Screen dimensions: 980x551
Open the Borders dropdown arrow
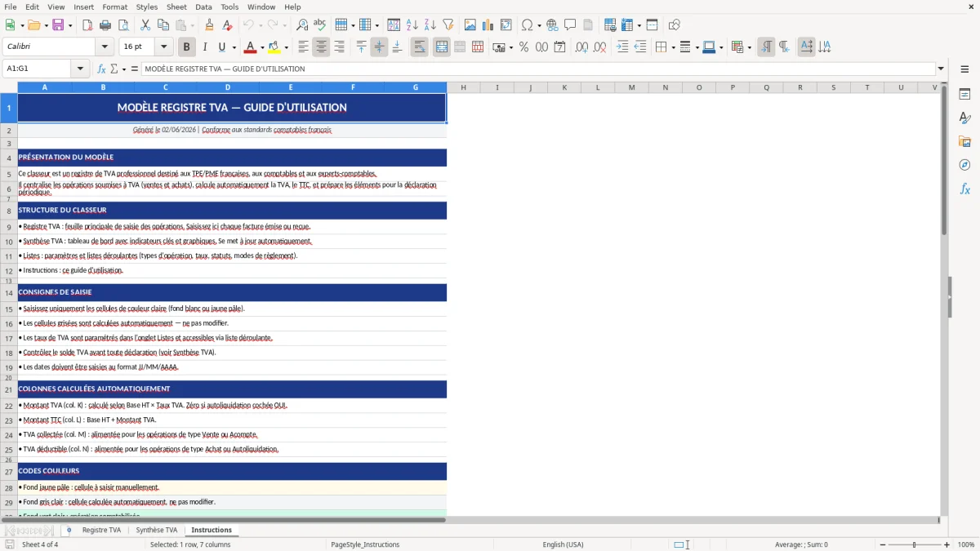(674, 47)
